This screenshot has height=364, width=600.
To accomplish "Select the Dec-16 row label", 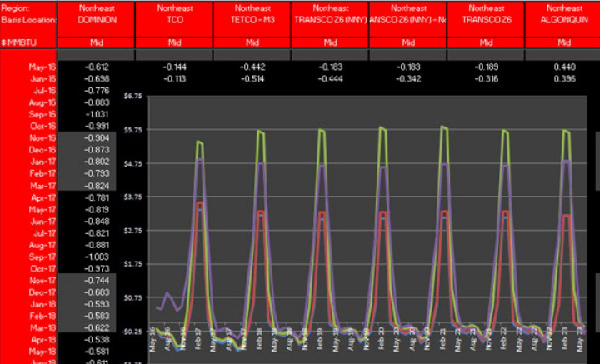I will coord(42,150).
